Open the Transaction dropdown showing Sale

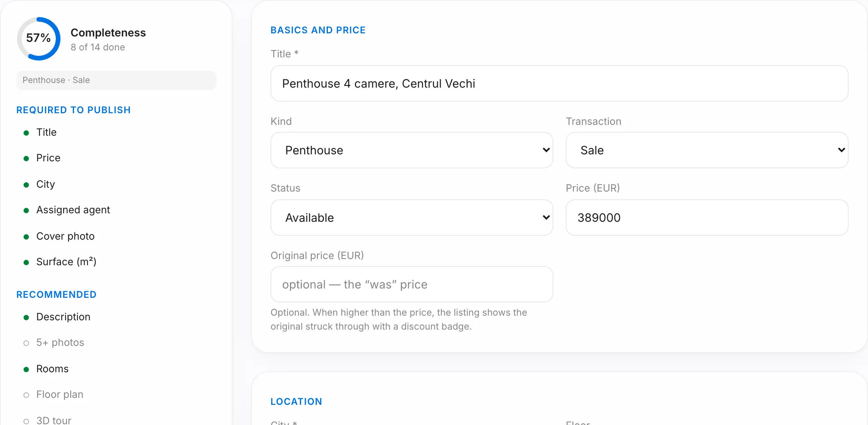click(x=707, y=150)
